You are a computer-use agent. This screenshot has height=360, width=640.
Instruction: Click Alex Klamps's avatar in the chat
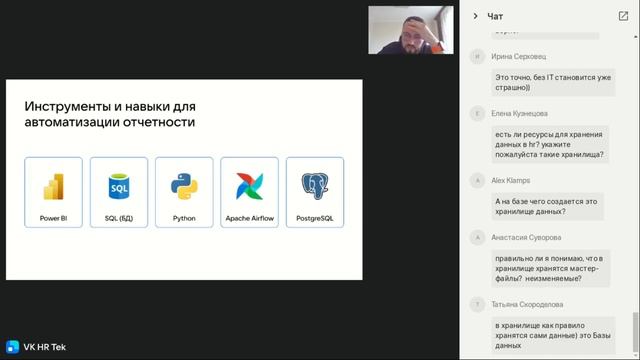477,180
